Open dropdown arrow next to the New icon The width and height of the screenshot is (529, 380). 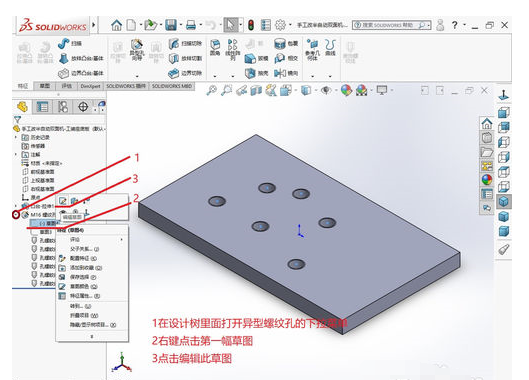140,25
